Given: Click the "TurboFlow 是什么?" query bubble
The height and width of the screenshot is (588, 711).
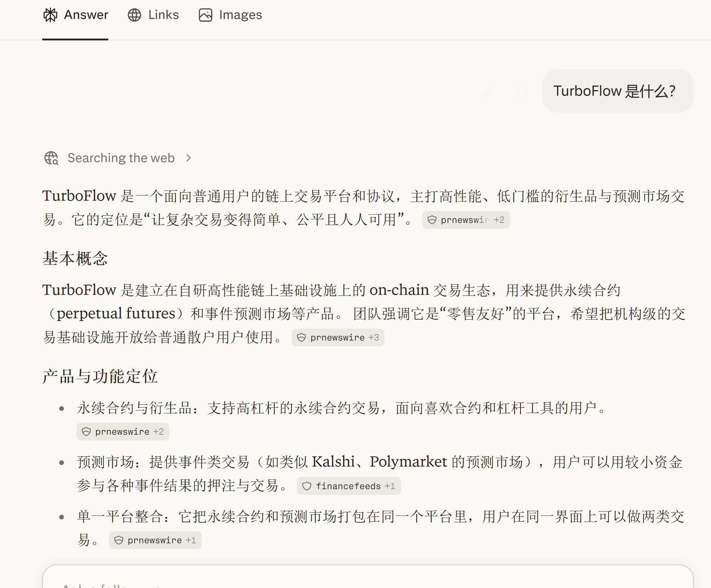Looking at the screenshot, I should click(618, 91).
